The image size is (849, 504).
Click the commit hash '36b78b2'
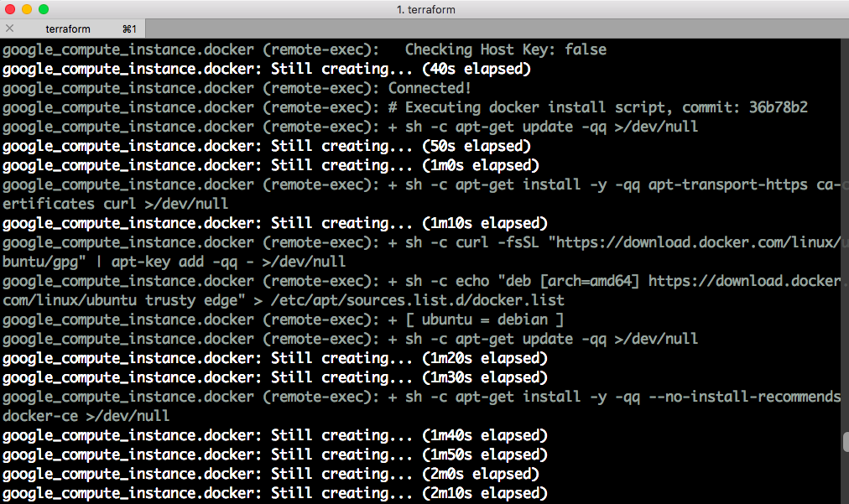pos(778,107)
